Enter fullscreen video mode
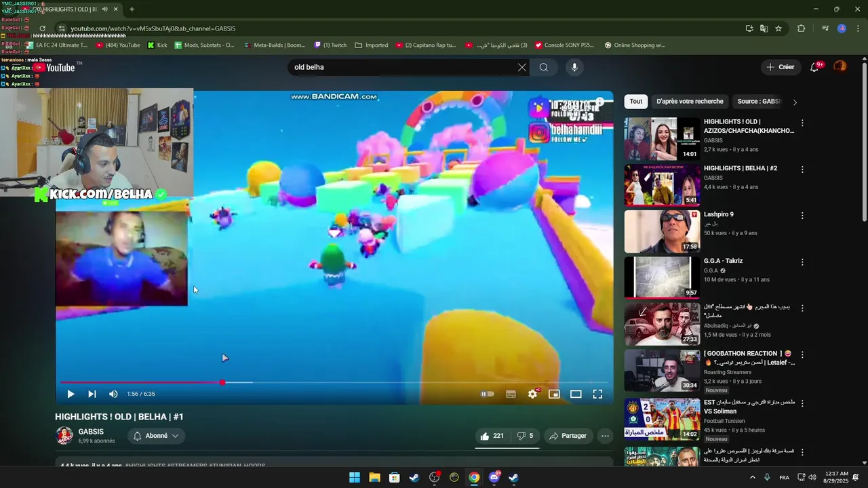Image resolution: width=868 pixels, height=488 pixels. tap(597, 394)
